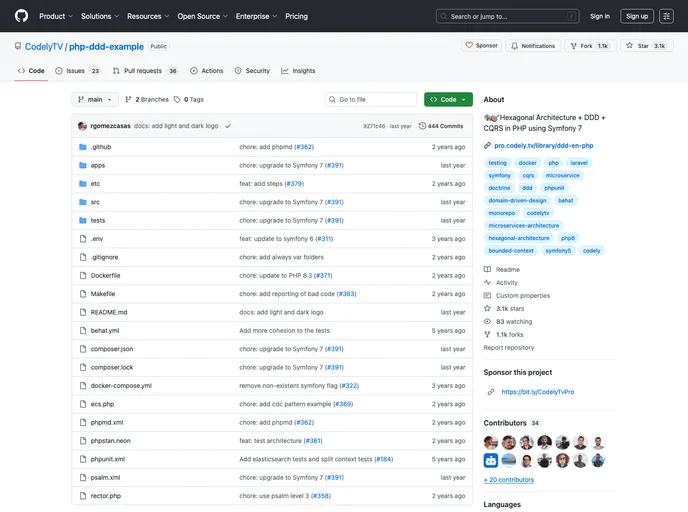Click the Readme book icon
The width and height of the screenshot is (688, 512).
[x=487, y=269]
